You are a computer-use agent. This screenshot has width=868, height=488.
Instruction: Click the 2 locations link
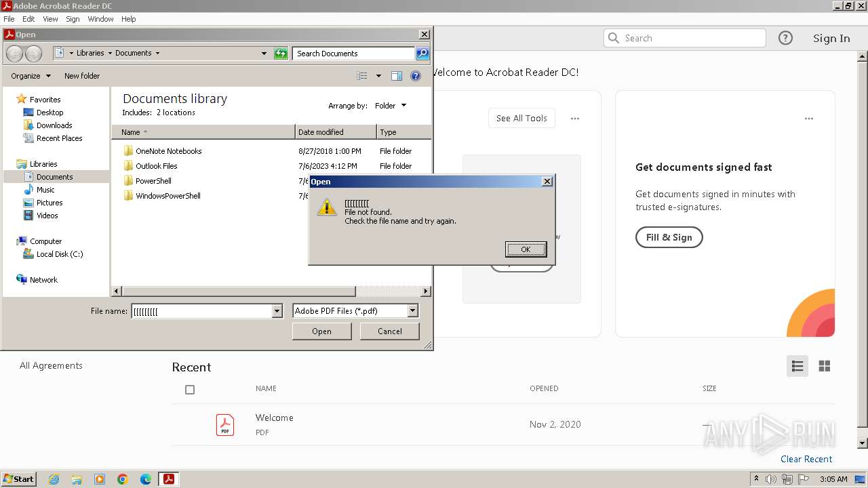(176, 113)
